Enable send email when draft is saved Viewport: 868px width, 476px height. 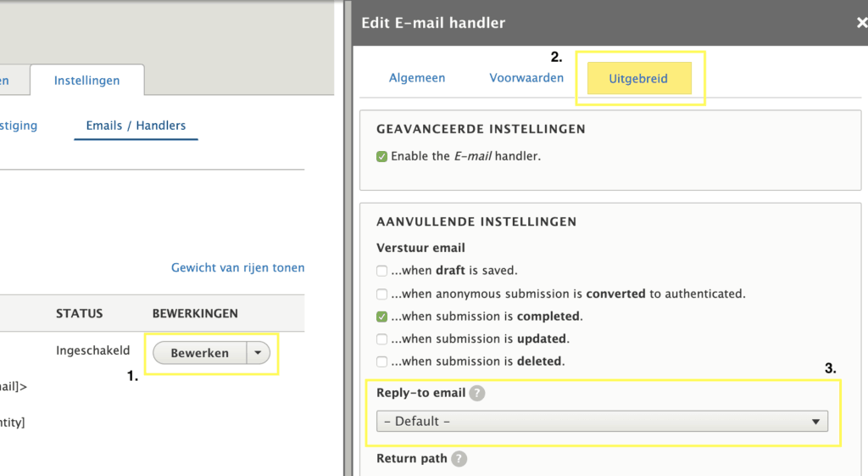pos(382,271)
